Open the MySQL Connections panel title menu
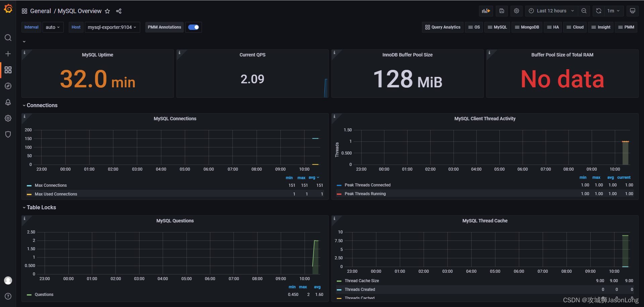This screenshot has width=644, height=307. pyautogui.click(x=175, y=119)
